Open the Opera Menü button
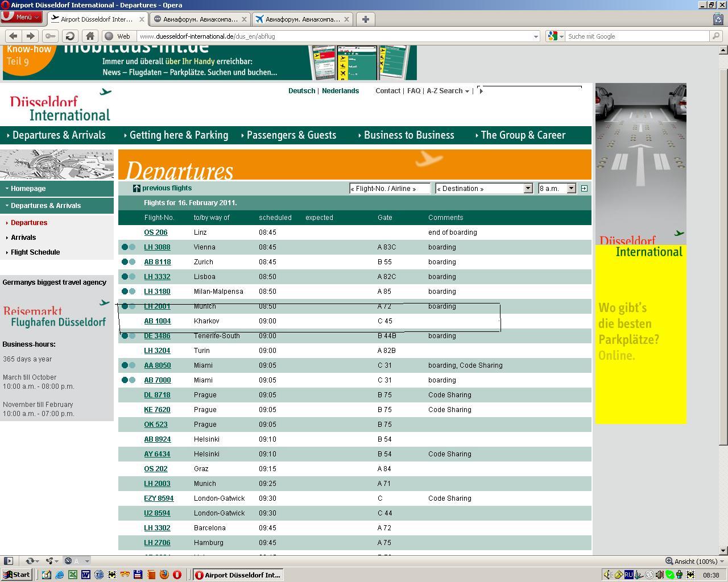 click(x=22, y=17)
